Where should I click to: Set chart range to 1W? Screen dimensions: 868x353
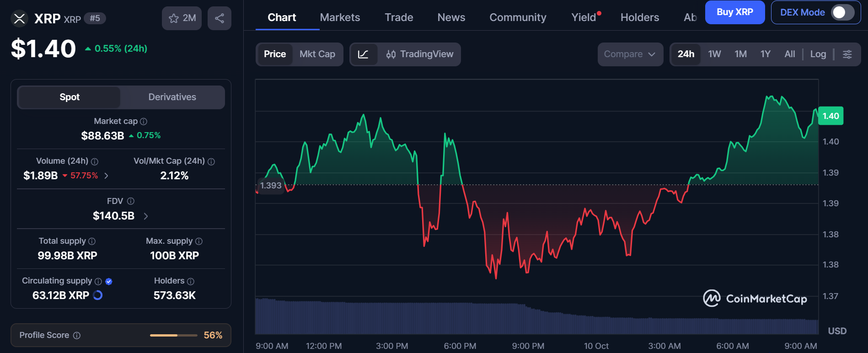tap(714, 54)
